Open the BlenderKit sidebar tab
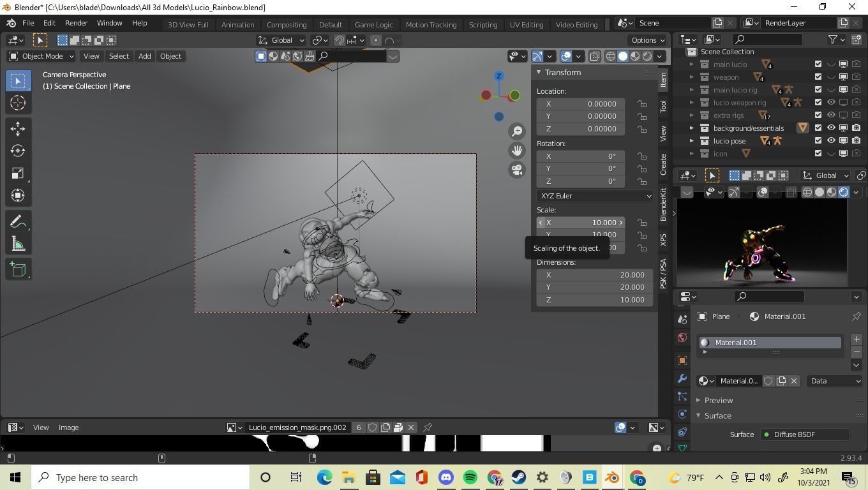Viewport: 868px width, 490px height. coord(663,205)
